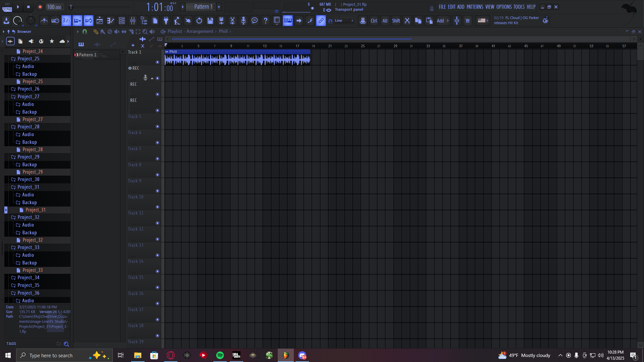
Task: Toggle Pat/Song mode switch
Action: tap(7, 7)
